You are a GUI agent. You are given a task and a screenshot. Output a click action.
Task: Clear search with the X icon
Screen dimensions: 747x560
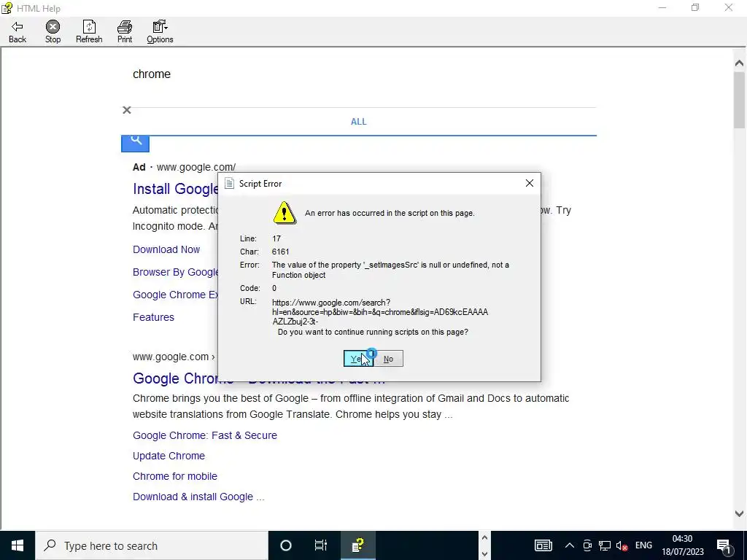(127, 110)
